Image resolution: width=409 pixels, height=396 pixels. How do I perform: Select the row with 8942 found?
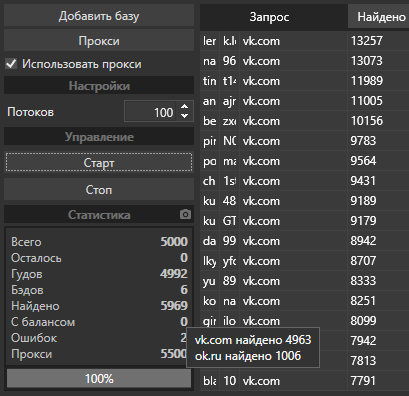pos(304,241)
